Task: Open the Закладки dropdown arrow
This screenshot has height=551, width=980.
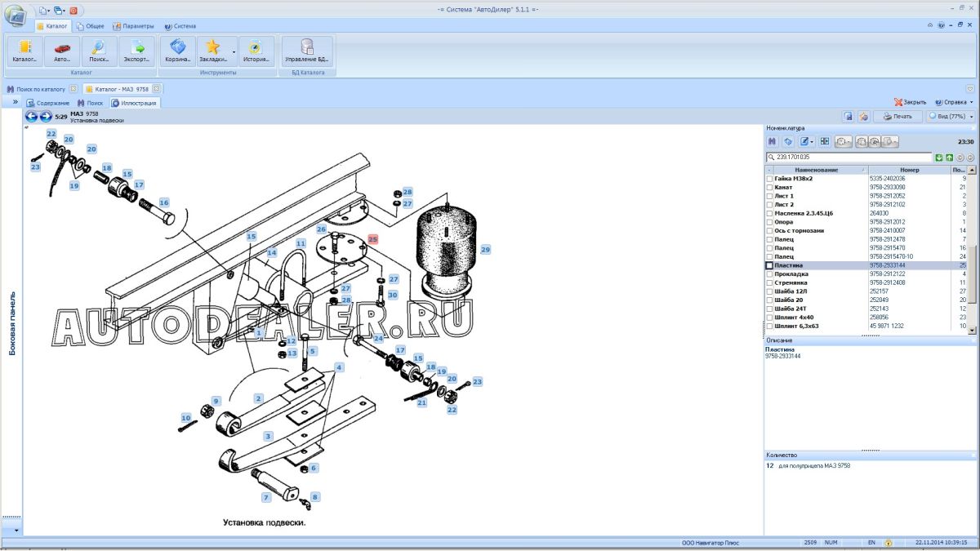Action: [234, 52]
